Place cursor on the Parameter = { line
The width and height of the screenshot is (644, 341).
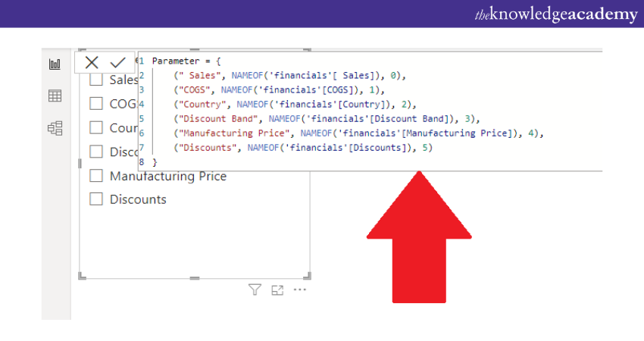coord(182,61)
